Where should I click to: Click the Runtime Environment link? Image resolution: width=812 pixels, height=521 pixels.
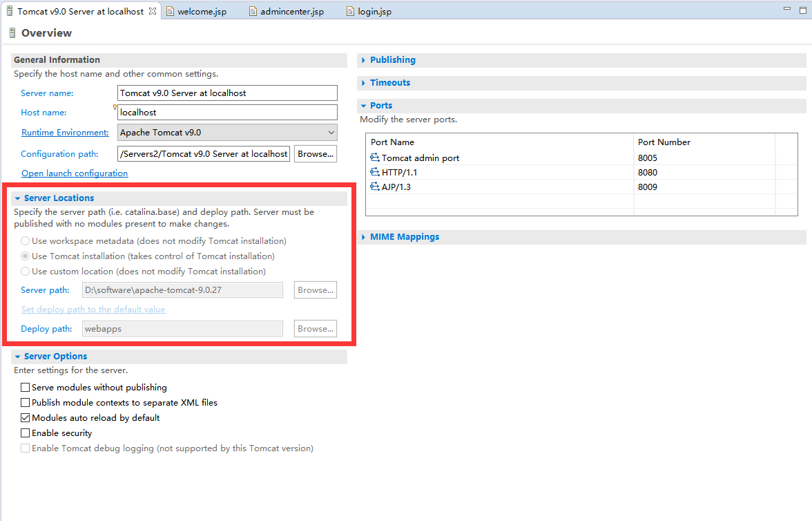(65, 132)
